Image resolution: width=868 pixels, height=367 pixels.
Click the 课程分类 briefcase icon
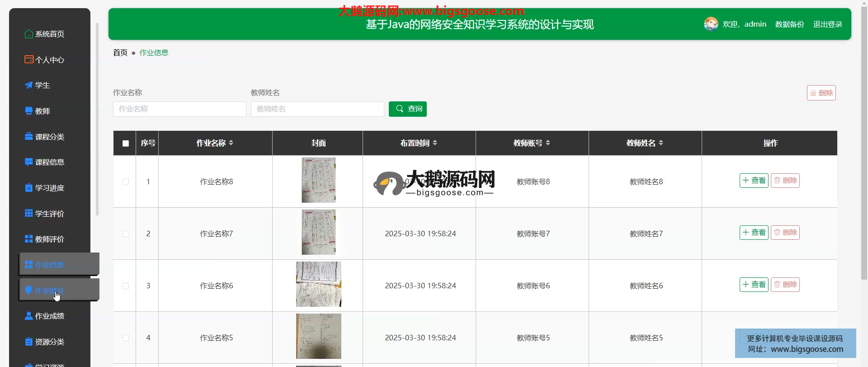pos(28,136)
